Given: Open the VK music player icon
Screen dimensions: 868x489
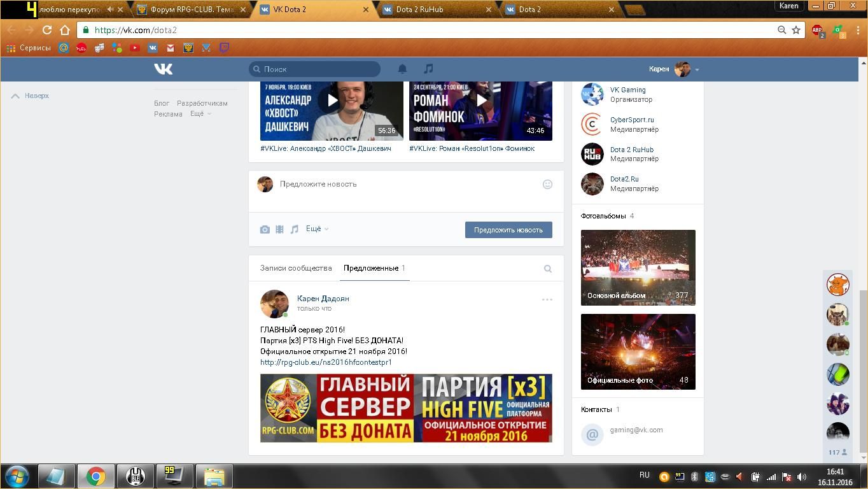Looking at the screenshot, I should tap(428, 69).
